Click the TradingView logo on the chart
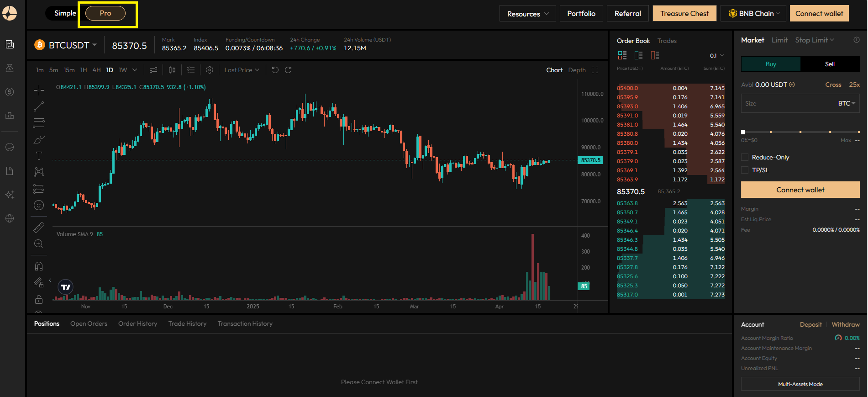 point(66,287)
